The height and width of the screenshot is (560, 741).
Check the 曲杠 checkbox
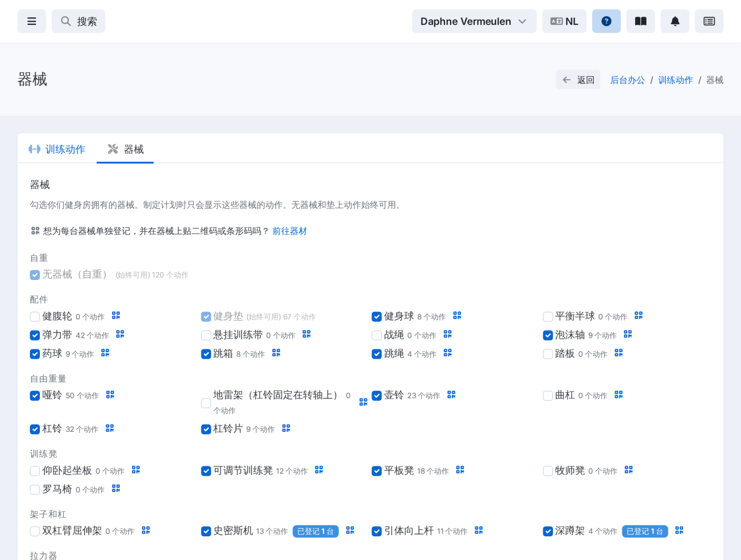[548, 396]
